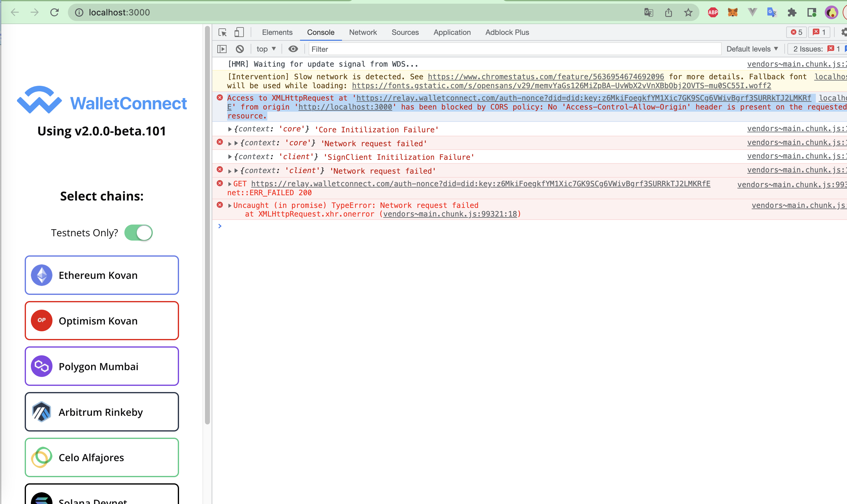
Task: Click the MetaMask fox extension icon
Action: click(732, 13)
